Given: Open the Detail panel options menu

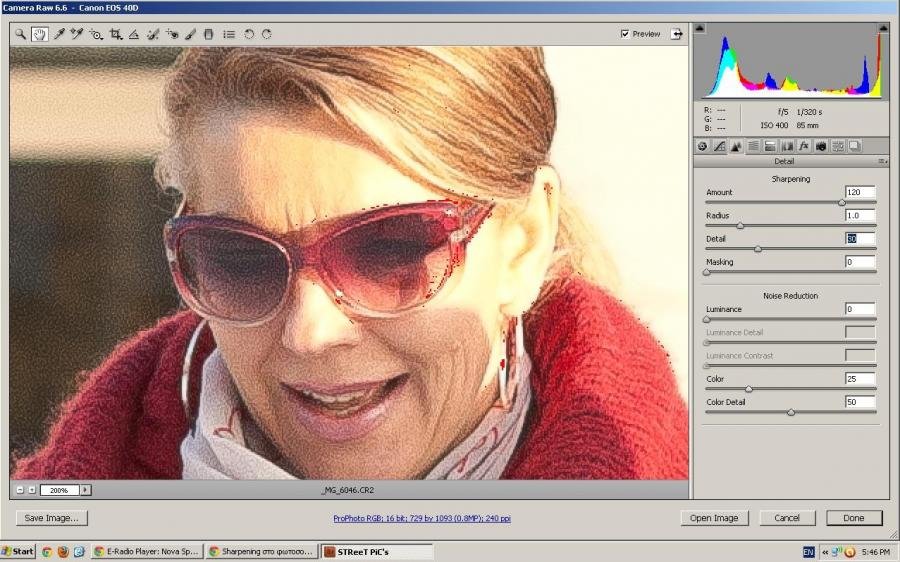Looking at the screenshot, I should (x=882, y=161).
